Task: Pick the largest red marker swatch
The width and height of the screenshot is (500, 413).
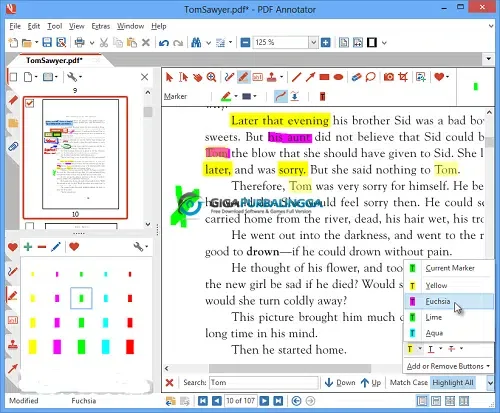Action: click(130, 347)
